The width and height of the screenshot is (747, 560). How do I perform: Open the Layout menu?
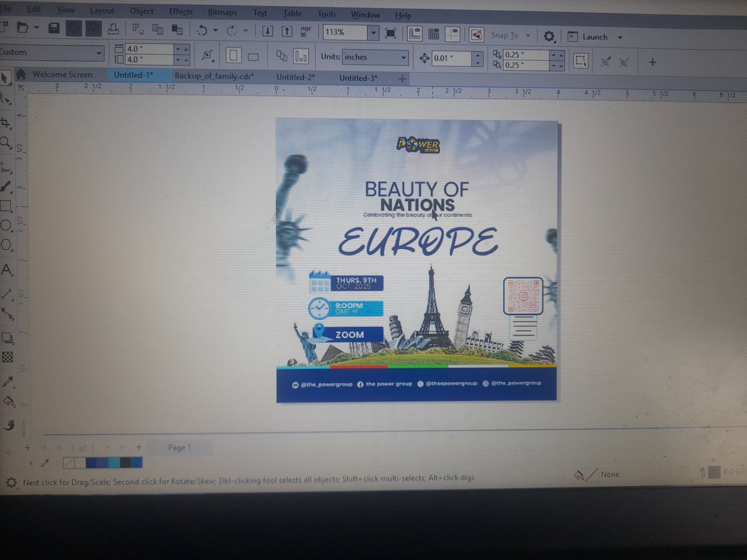pos(102,11)
